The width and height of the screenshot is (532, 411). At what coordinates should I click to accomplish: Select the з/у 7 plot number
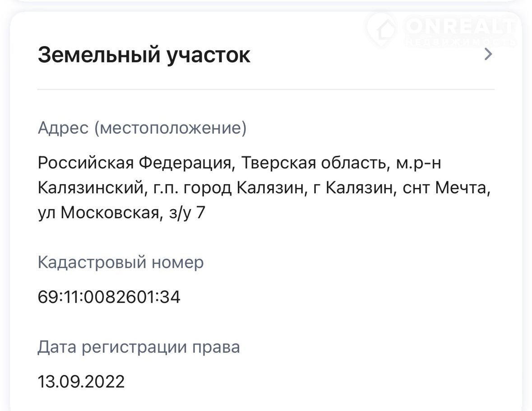tap(187, 212)
